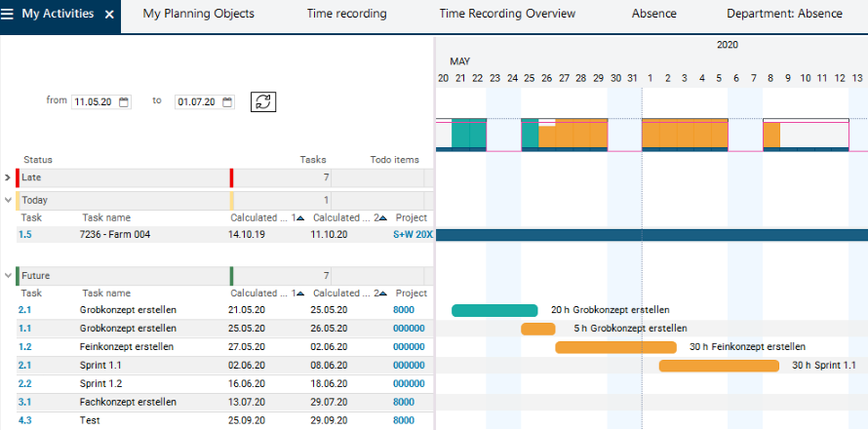
Task: Click the refresh date range button
Action: point(262,101)
